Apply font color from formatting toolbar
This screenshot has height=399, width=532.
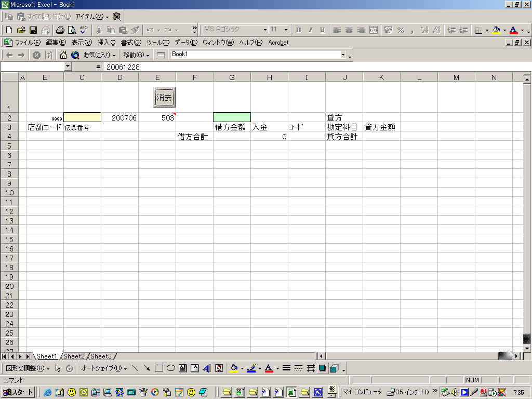click(514, 30)
